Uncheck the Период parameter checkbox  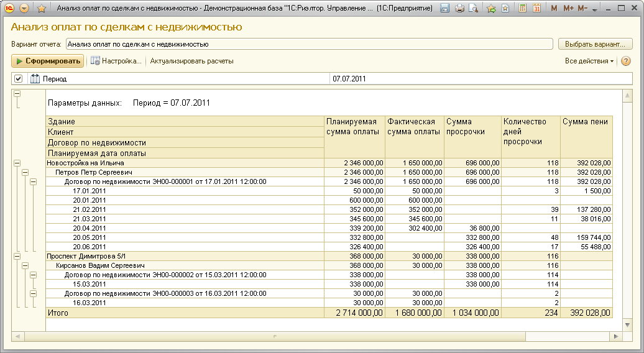[18, 79]
